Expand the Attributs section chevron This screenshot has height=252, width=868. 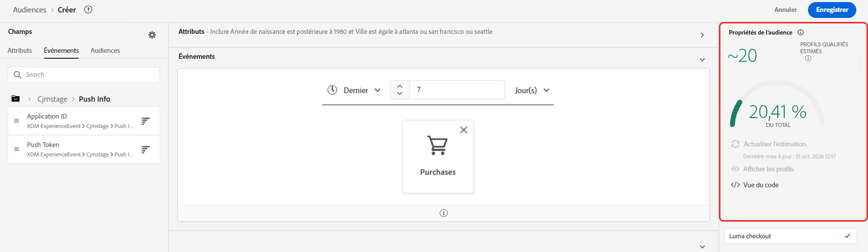[x=702, y=35]
